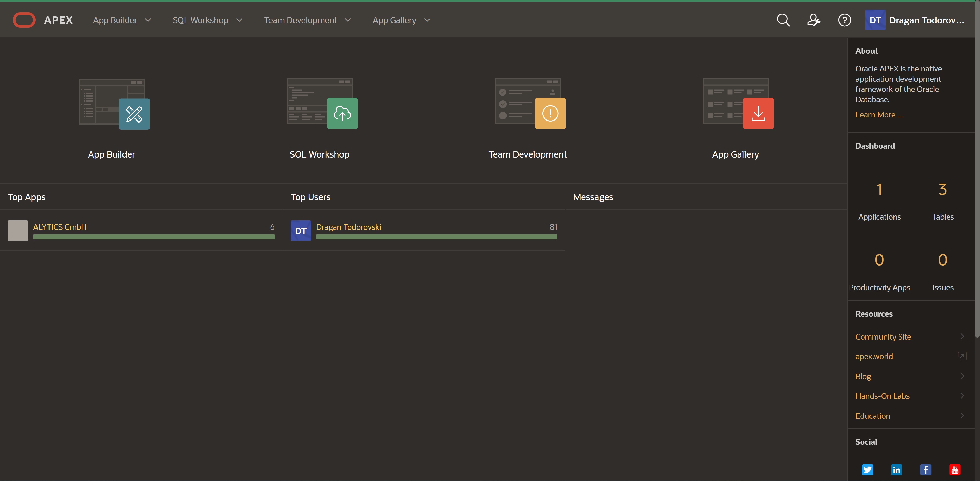Click the Messages heading
Viewport: 980px width, 481px height.
[x=593, y=197]
